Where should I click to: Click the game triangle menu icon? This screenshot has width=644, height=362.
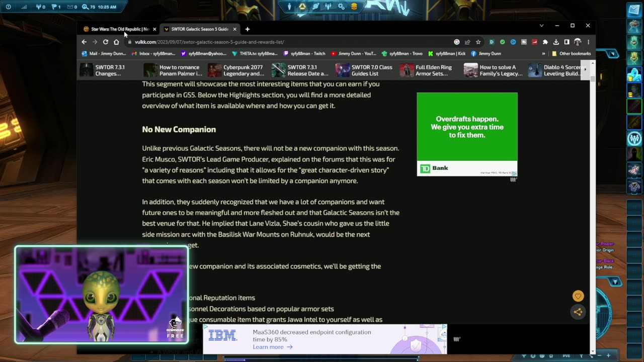click(302, 7)
